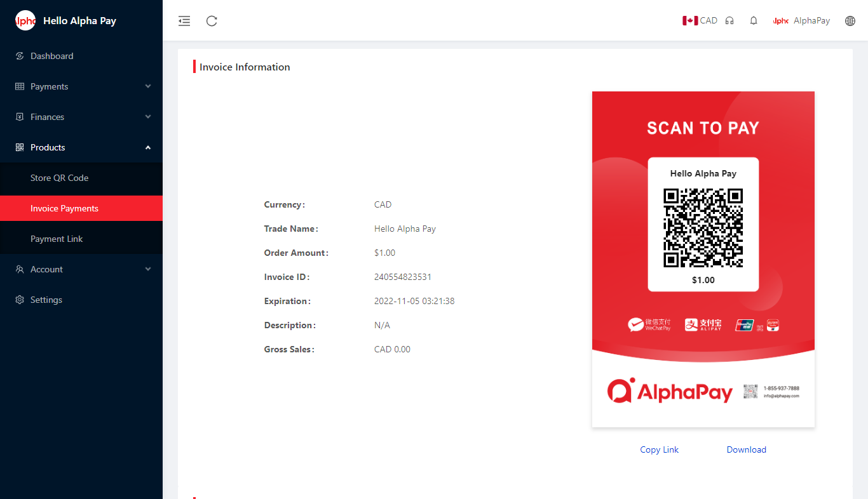Click the small QR code beside the phone number
This screenshot has height=499, width=868.
pos(751,391)
